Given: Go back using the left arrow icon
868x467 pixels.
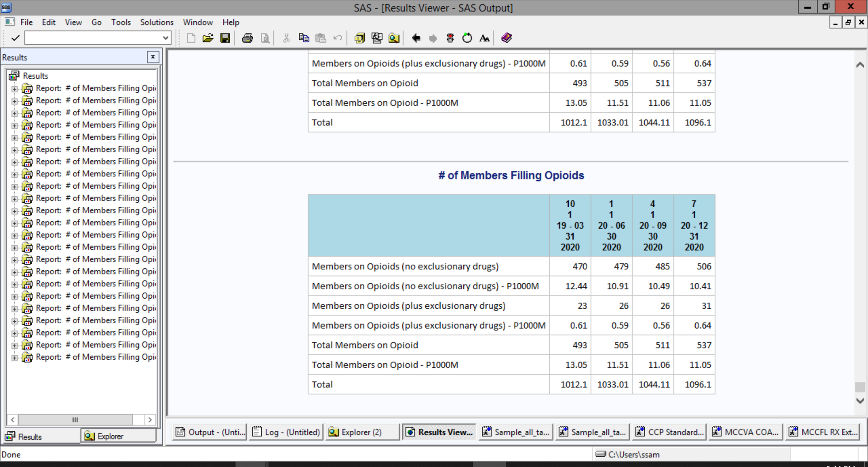Looking at the screenshot, I should pyautogui.click(x=416, y=38).
